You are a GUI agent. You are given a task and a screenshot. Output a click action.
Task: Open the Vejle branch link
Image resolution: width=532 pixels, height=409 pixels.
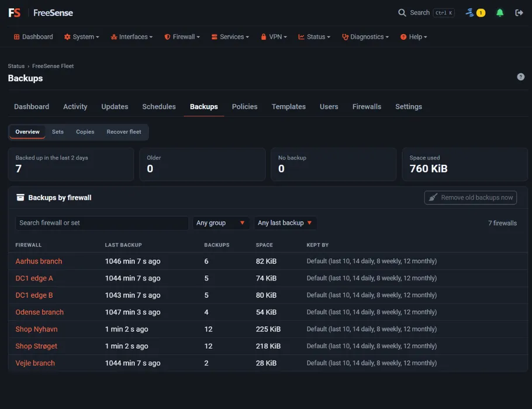click(35, 363)
